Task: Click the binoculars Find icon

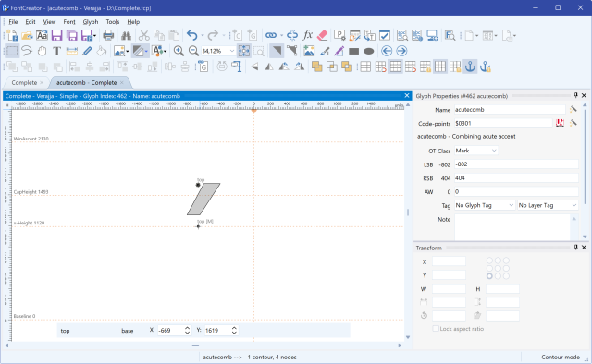Action: coord(126,35)
